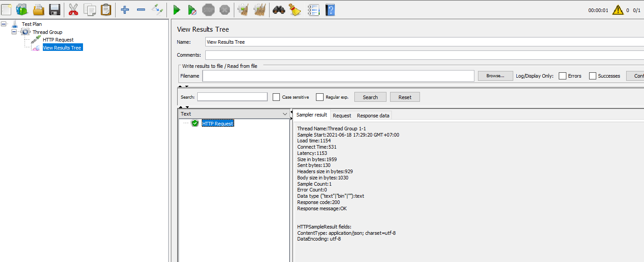Copy the selected element toolbar icon
Viewport: 644px width, 262px height.
[90, 9]
